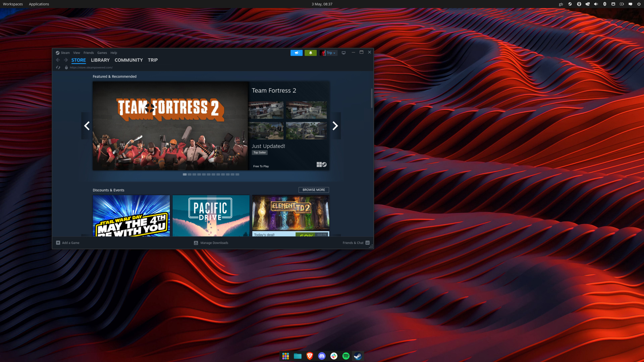Image resolution: width=644 pixels, height=362 pixels.
Task: Open the app grid launcher in the dock
Action: 285,356
